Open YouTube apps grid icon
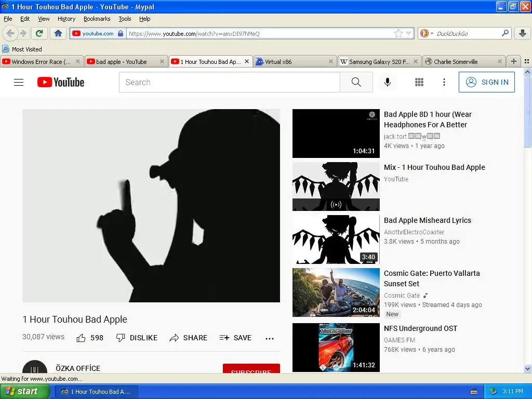 tap(419, 82)
